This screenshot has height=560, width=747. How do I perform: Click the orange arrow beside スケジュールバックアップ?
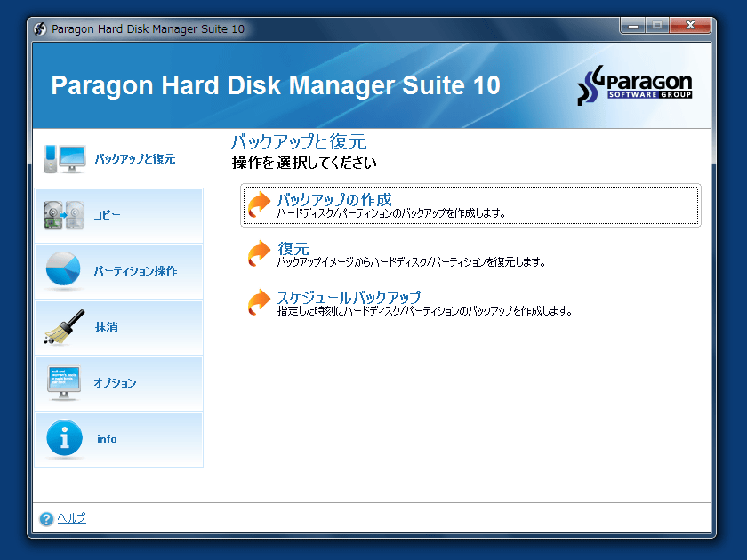259,302
